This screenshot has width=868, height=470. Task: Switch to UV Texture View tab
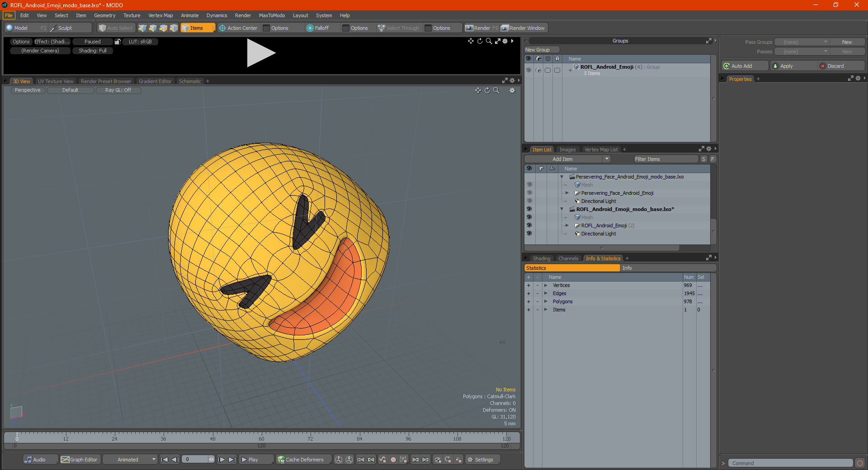point(56,81)
